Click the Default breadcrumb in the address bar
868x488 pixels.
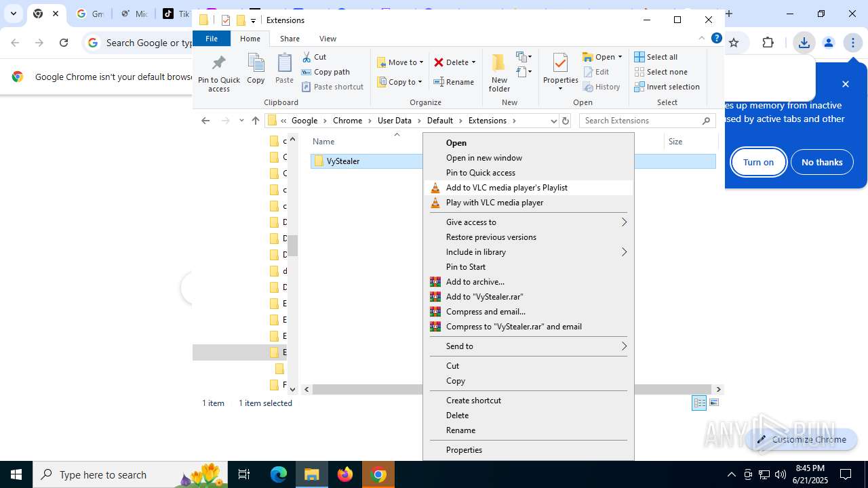439,121
